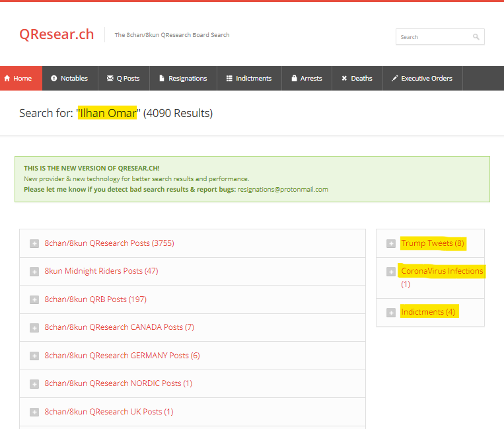Click the Home house icon

pyautogui.click(x=7, y=78)
